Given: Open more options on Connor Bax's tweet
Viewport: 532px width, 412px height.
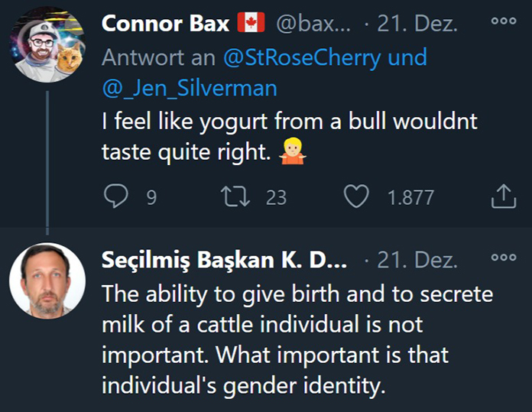Looking at the screenshot, I should coord(503,22).
